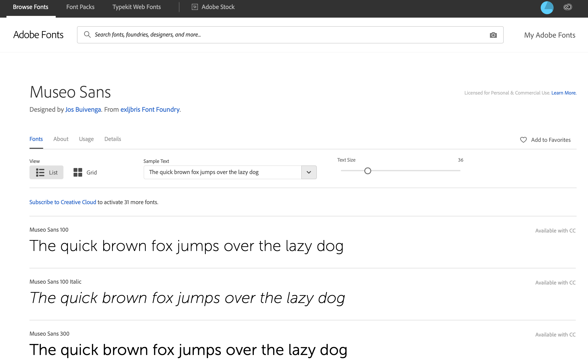Click Learn More licensing link
The image size is (588, 364).
(x=564, y=93)
